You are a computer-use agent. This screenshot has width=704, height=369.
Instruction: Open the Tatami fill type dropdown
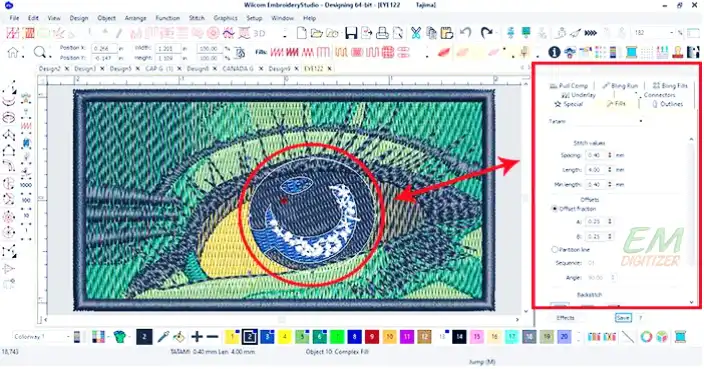(x=595, y=121)
